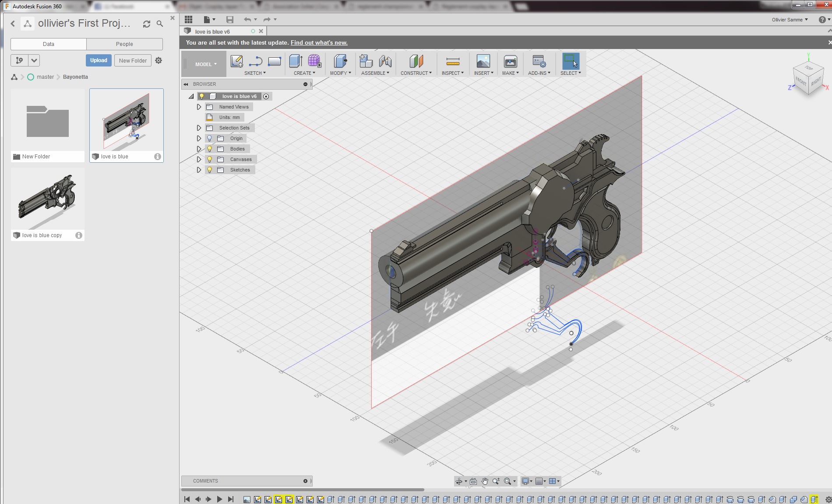Select the Extrude tool in Create
The height and width of the screenshot is (504, 832).
point(296,61)
